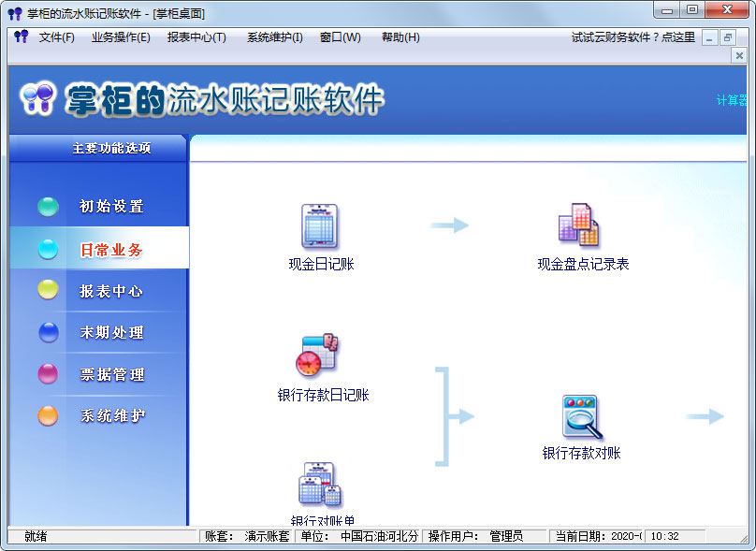Image resolution: width=756 pixels, height=551 pixels.
Task: Click the 现金日记账 text label
Action: tap(322, 264)
